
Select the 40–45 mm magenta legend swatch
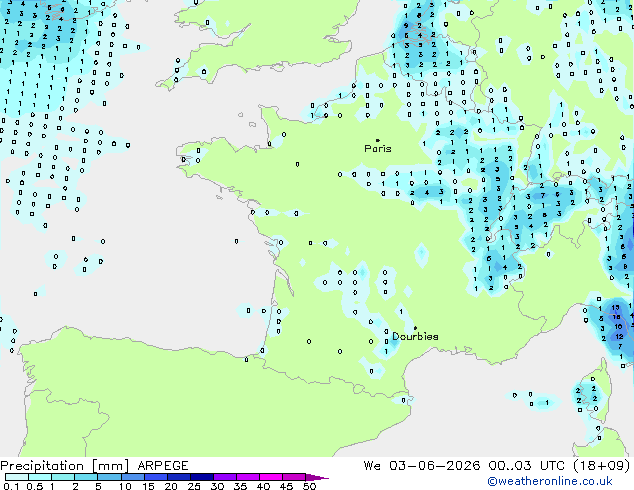click(271, 477)
